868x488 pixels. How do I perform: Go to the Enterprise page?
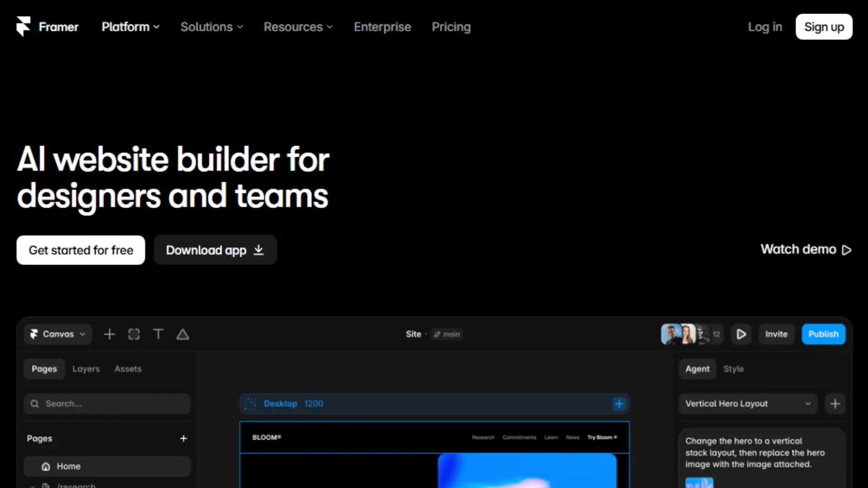point(382,27)
